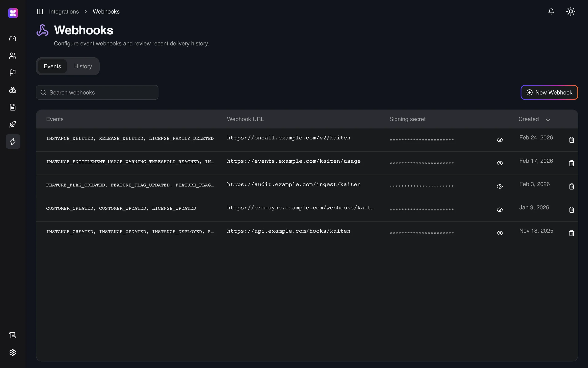Delete the crm-sync.example.com webhook

(x=571, y=210)
